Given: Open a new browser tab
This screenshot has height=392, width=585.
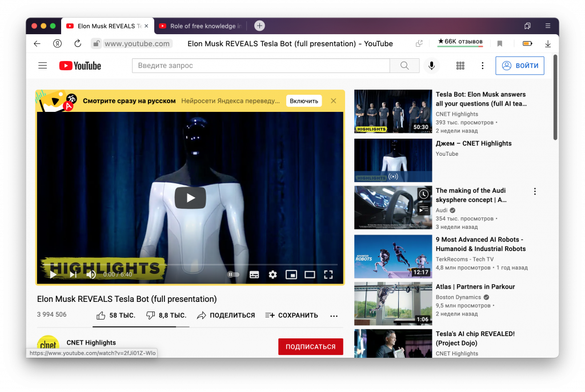Looking at the screenshot, I should [259, 26].
